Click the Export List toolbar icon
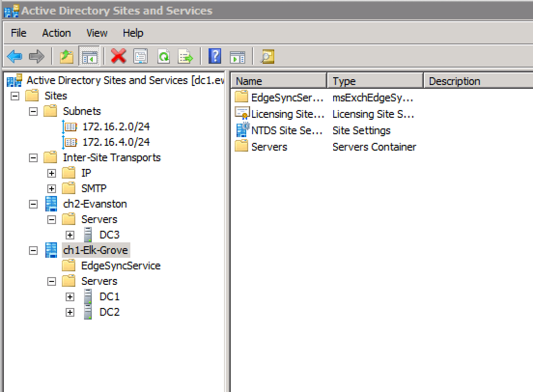This screenshot has width=533, height=392. pyautogui.click(x=185, y=56)
